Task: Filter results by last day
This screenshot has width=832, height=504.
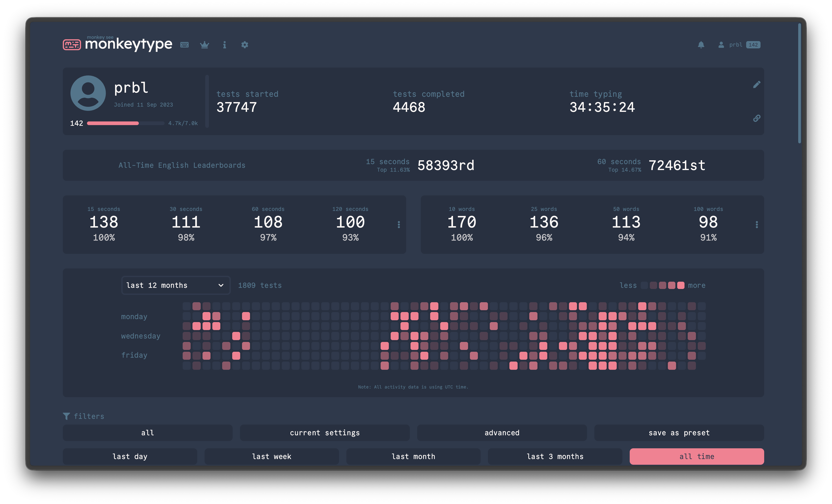Action: [130, 456]
